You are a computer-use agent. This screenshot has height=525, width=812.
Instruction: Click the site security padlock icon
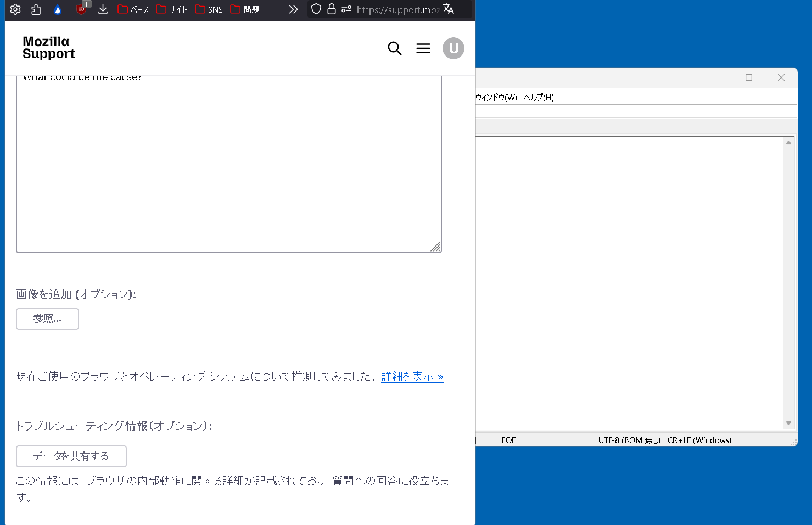(x=332, y=9)
